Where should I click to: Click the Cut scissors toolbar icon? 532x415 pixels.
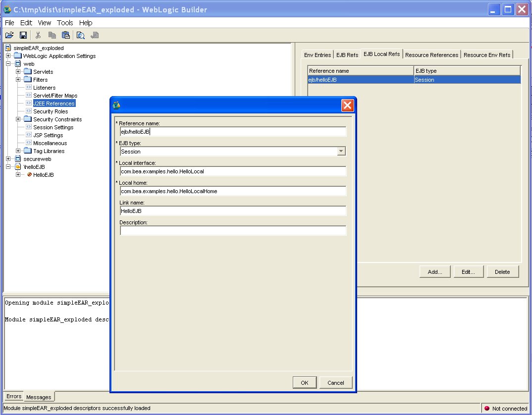tap(38, 35)
